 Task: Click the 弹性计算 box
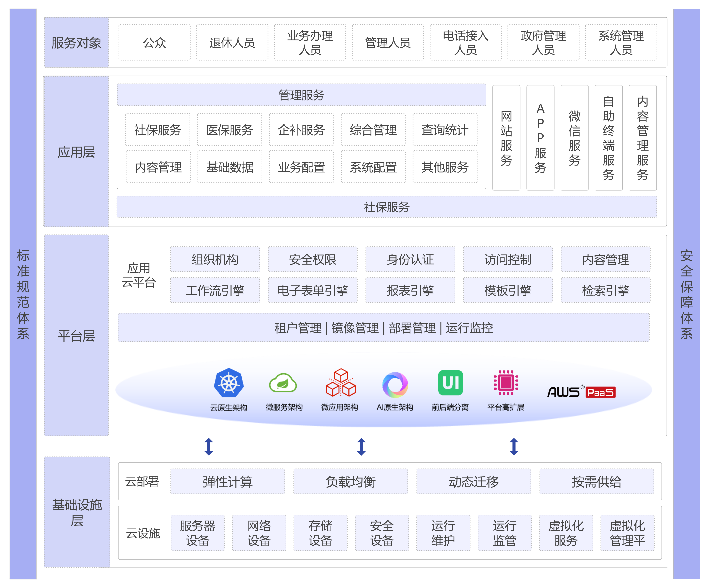pyautogui.click(x=227, y=481)
